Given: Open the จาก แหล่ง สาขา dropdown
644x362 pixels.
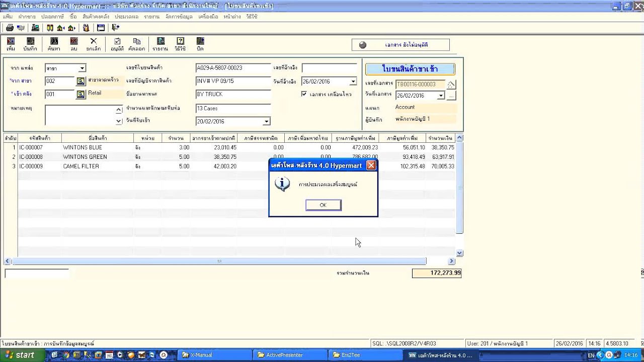Looking at the screenshot, I should (x=82, y=68).
